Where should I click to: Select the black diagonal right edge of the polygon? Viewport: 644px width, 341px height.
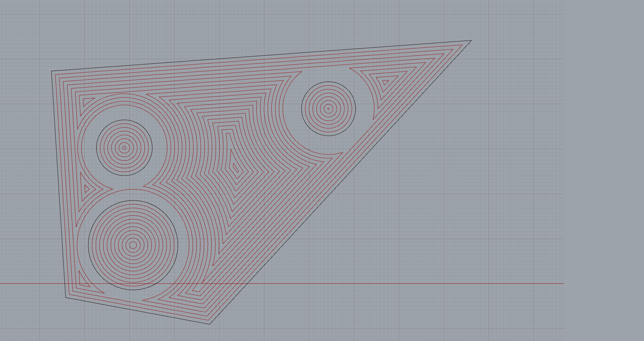(x=340, y=182)
